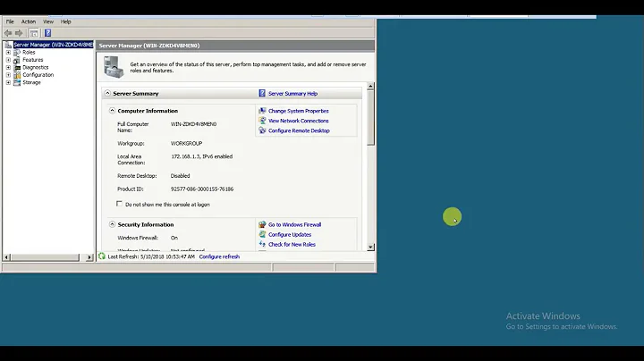Click the large server overview icon
The image size is (644, 361).
click(x=114, y=67)
